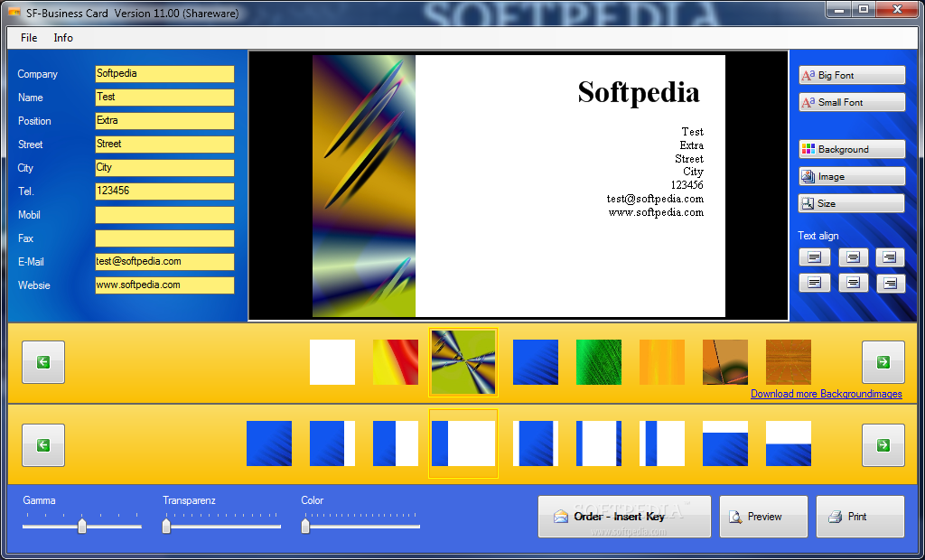
Task: Click the Big Font button
Action: (852, 75)
